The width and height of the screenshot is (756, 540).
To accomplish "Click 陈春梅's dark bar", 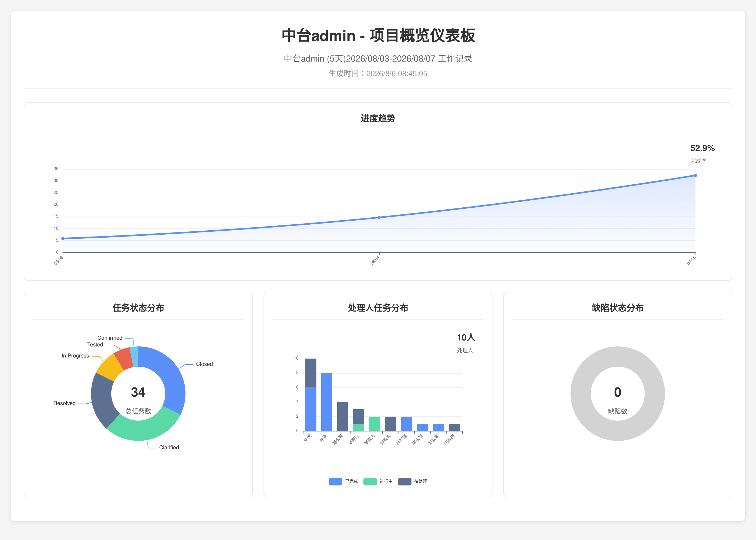I will pos(454,428).
